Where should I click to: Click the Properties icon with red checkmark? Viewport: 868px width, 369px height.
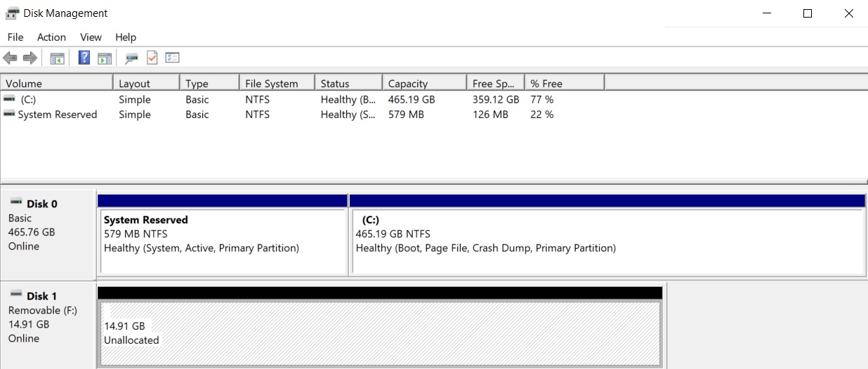(152, 58)
